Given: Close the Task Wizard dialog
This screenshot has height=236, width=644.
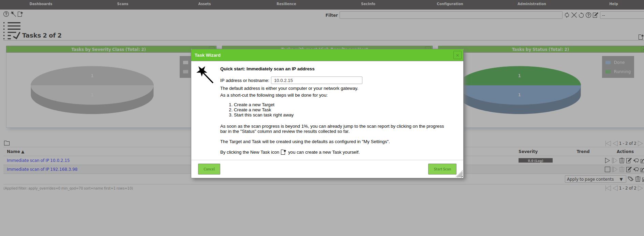Looking at the screenshot, I should (x=458, y=55).
